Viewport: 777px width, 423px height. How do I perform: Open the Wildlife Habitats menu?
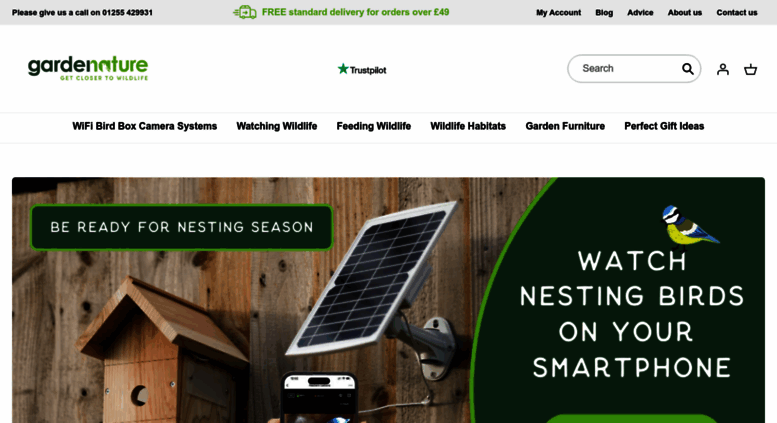pyautogui.click(x=468, y=126)
